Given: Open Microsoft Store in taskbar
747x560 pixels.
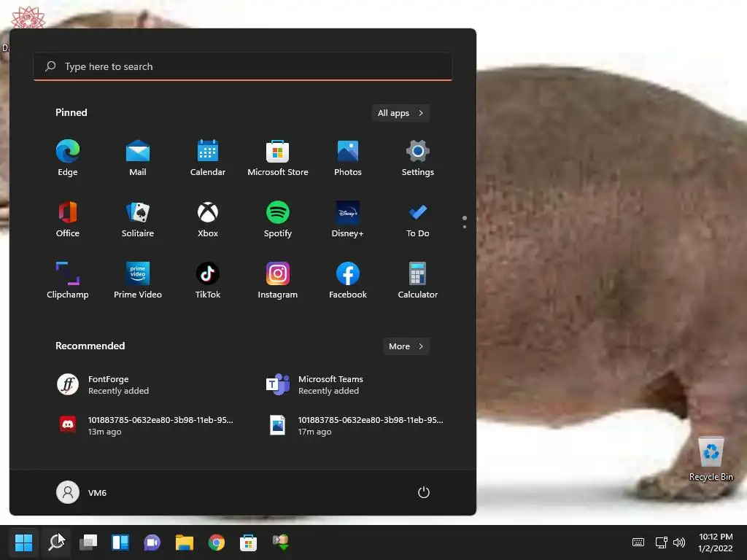Looking at the screenshot, I should coord(248,542).
